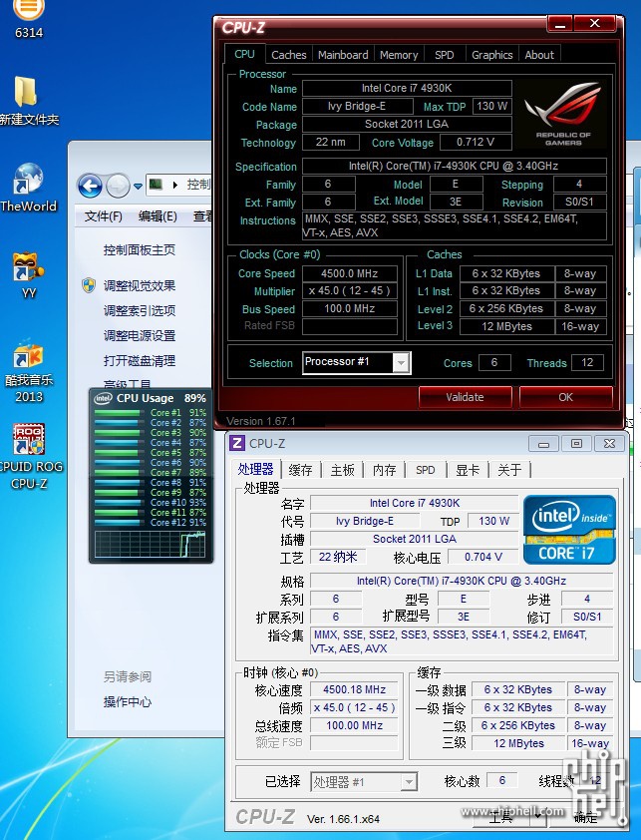Open the About tab in ROG CPU-Z
Image resolution: width=641 pixels, height=840 pixels.
click(x=538, y=55)
